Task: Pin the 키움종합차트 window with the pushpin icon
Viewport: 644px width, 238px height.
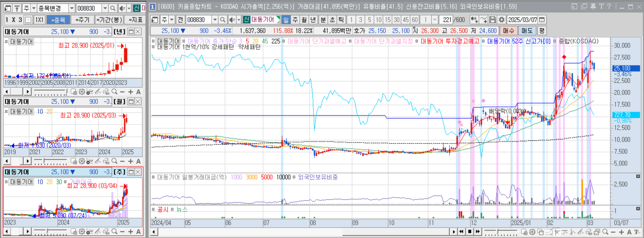Action: tap(593, 6)
